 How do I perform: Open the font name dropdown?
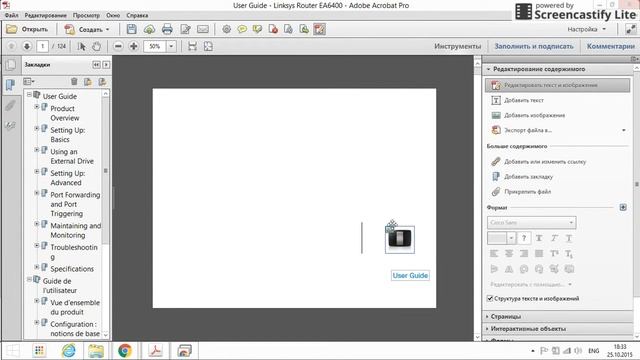(571, 222)
